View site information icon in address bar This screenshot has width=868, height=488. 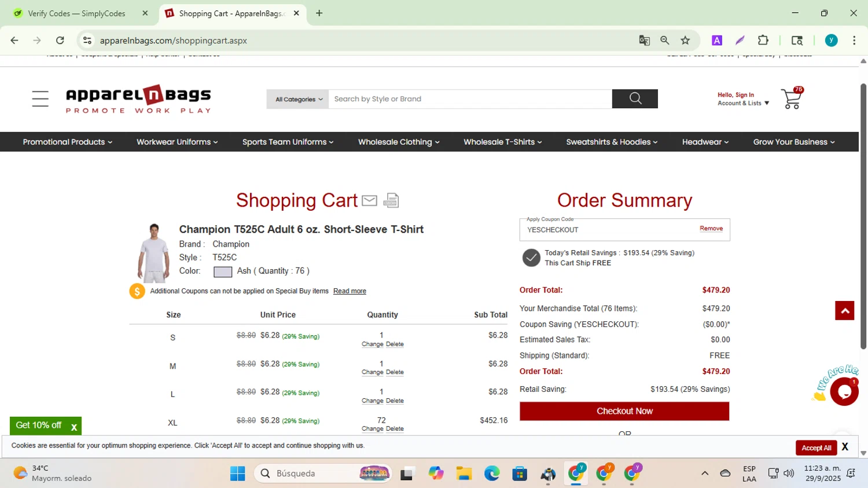tap(87, 41)
